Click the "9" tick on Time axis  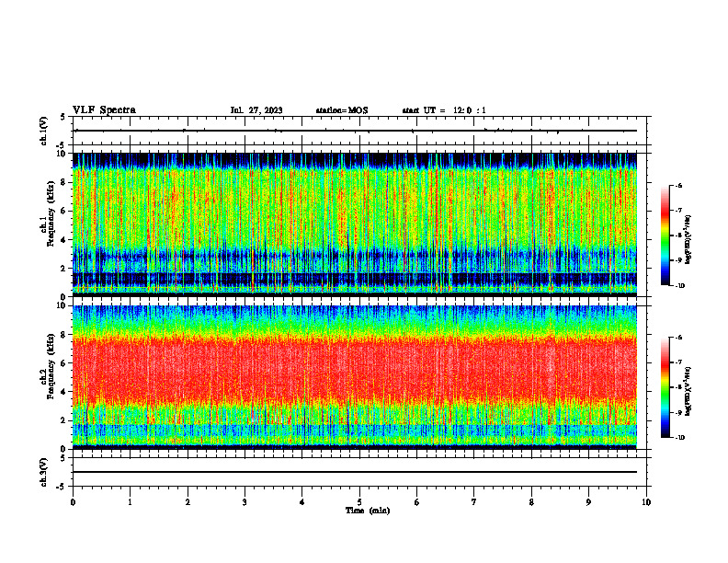point(588,502)
